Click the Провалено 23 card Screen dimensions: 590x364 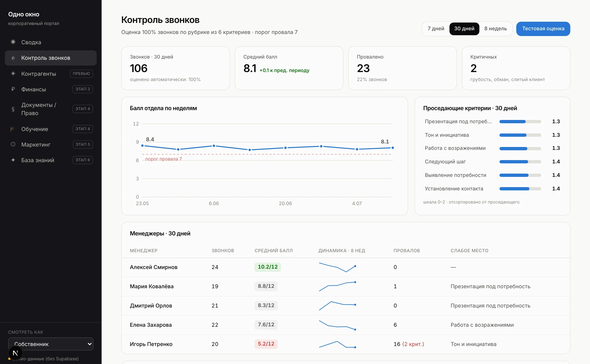402,68
